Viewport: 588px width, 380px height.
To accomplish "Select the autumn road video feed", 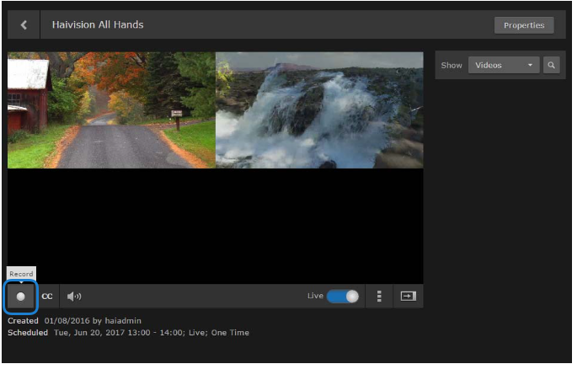I will (x=111, y=110).
